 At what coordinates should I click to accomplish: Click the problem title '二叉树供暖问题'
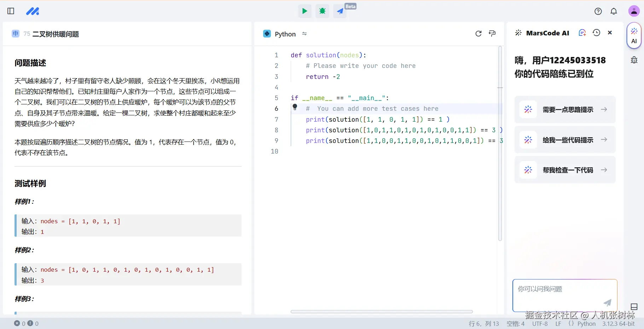56,34
